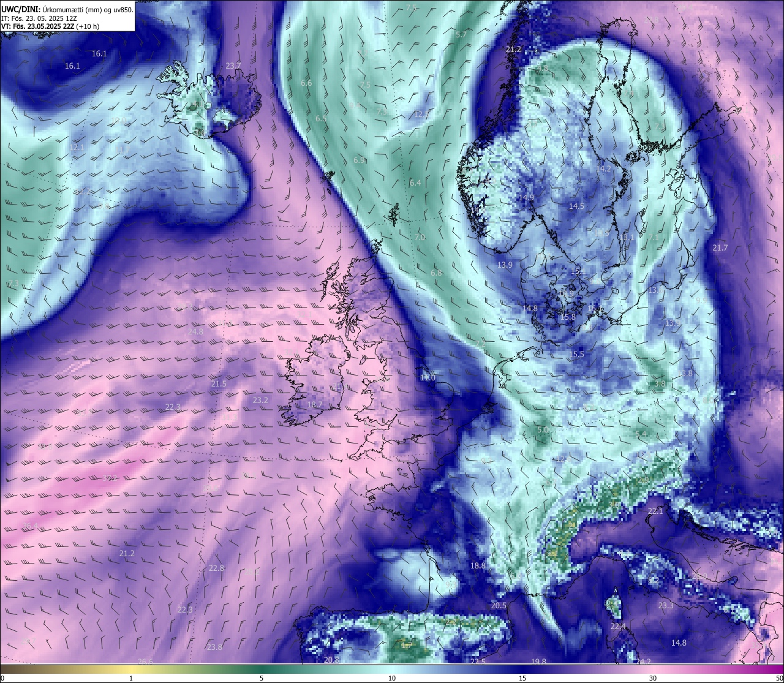Select the 6.4 value in the green band
This screenshot has width=784, height=683.
(x=415, y=183)
